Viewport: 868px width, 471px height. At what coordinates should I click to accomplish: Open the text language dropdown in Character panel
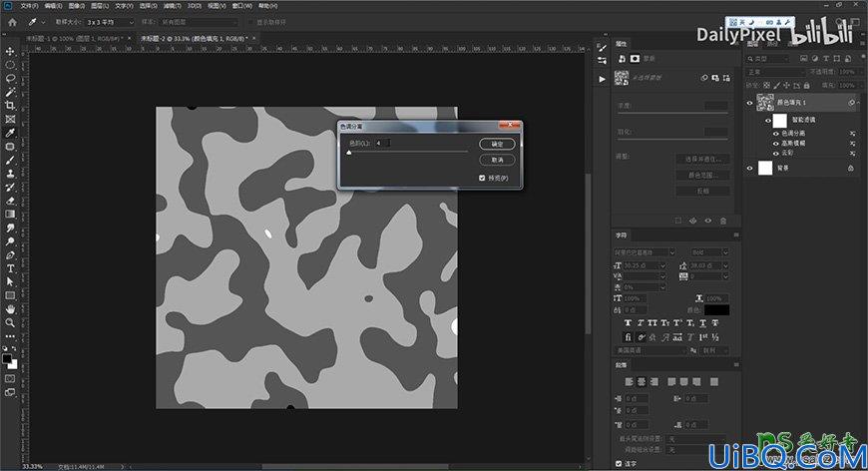[x=651, y=351]
